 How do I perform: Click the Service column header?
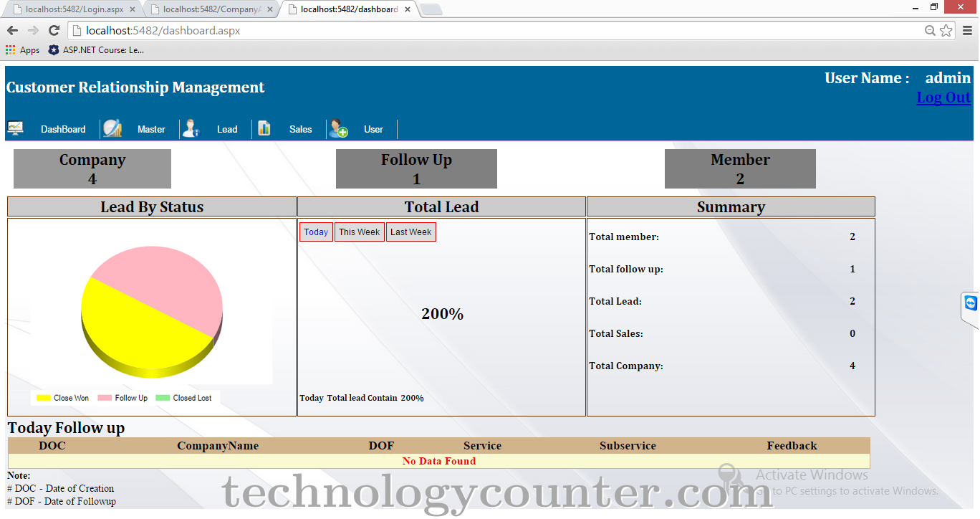[x=482, y=446]
